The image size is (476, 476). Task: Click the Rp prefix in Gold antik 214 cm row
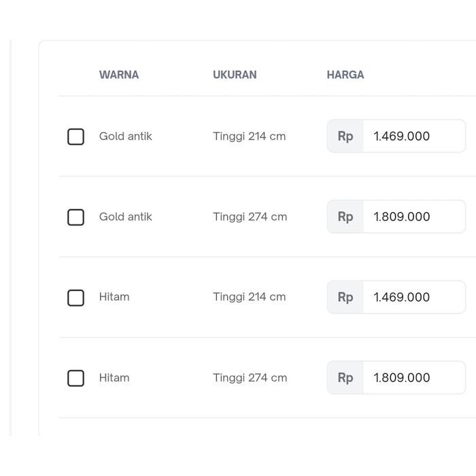(345, 137)
